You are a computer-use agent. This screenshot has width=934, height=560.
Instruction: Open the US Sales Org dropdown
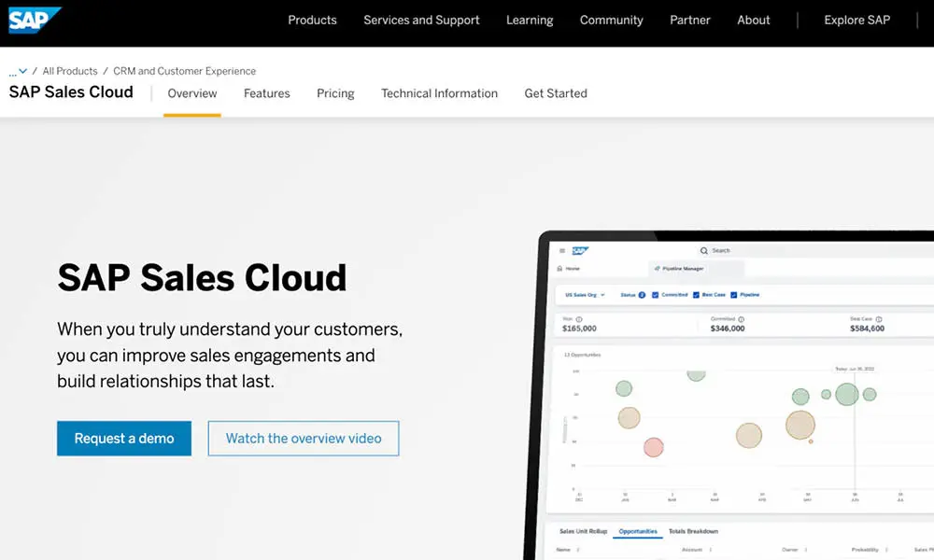tap(586, 294)
